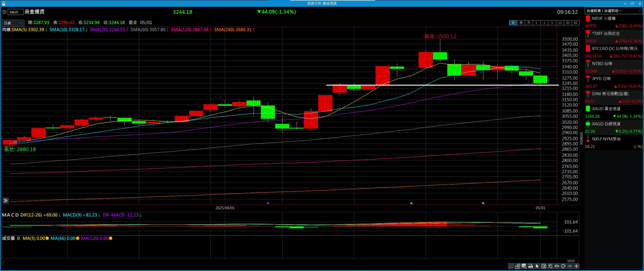Click the add symbol plus-circle icon
The image size is (644, 271).
[4, 12]
